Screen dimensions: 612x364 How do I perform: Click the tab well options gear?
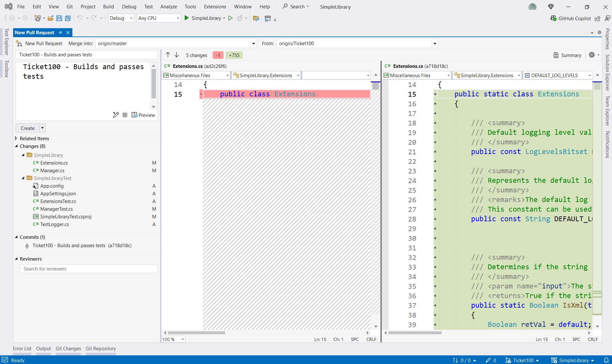[x=600, y=32]
